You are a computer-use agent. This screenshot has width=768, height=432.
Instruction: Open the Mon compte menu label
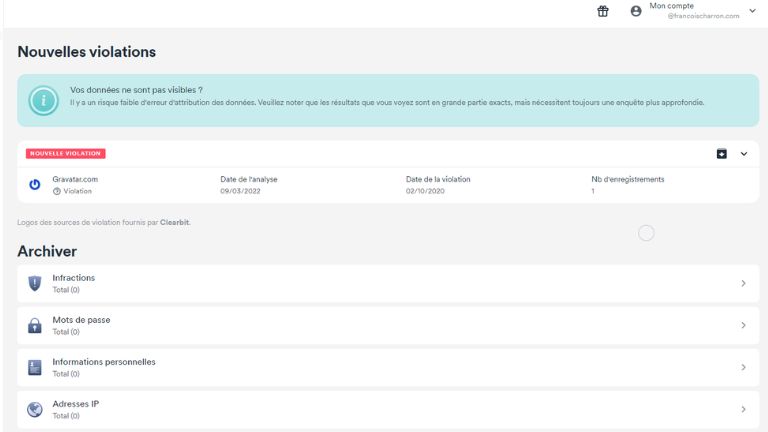[672, 6]
